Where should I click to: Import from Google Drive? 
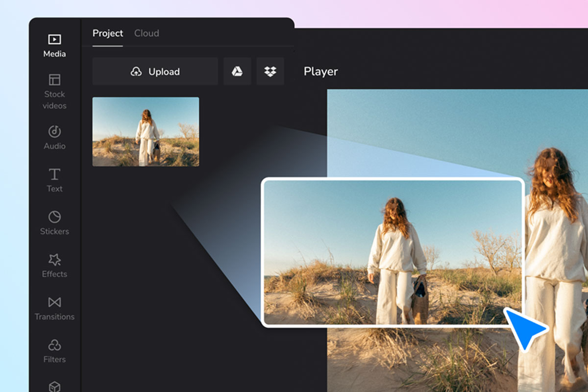(238, 72)
